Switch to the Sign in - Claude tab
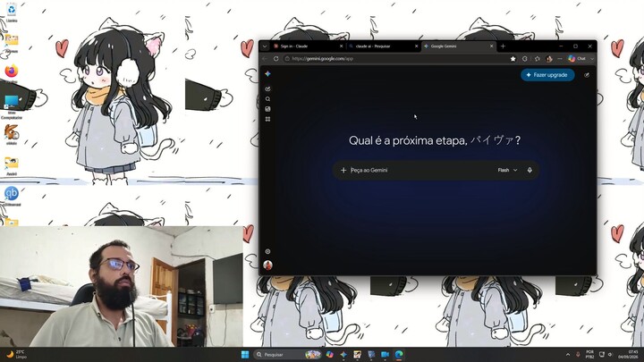 pyautogui.click(x=305, y=46)
